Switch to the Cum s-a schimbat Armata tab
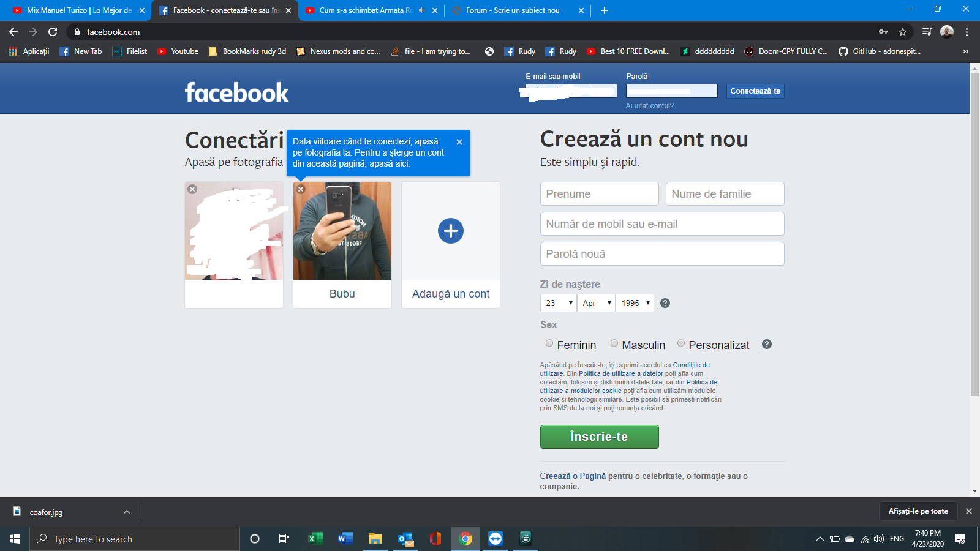980x551 pixels. click(x=366, y=10)
